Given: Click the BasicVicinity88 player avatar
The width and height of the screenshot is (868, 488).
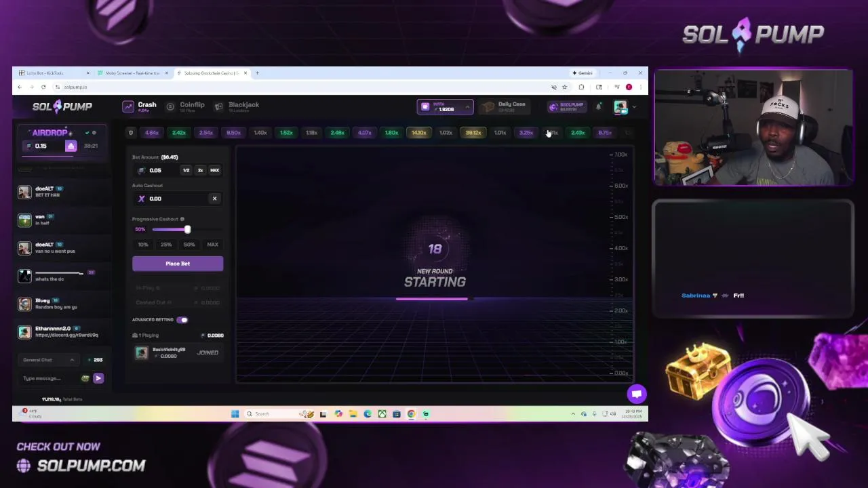Looking at the screenshot, I should pos(142,352).
